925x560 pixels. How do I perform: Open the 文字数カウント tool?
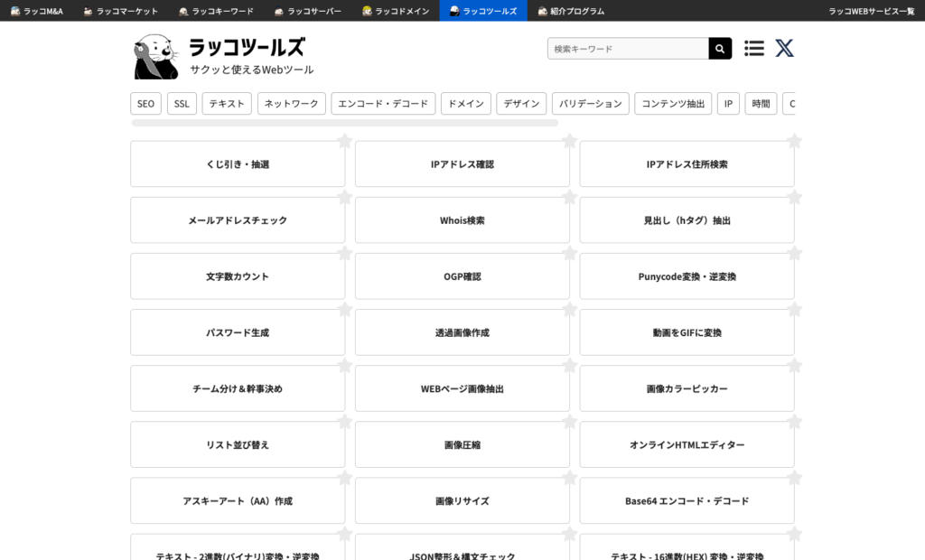pos(238,276)
